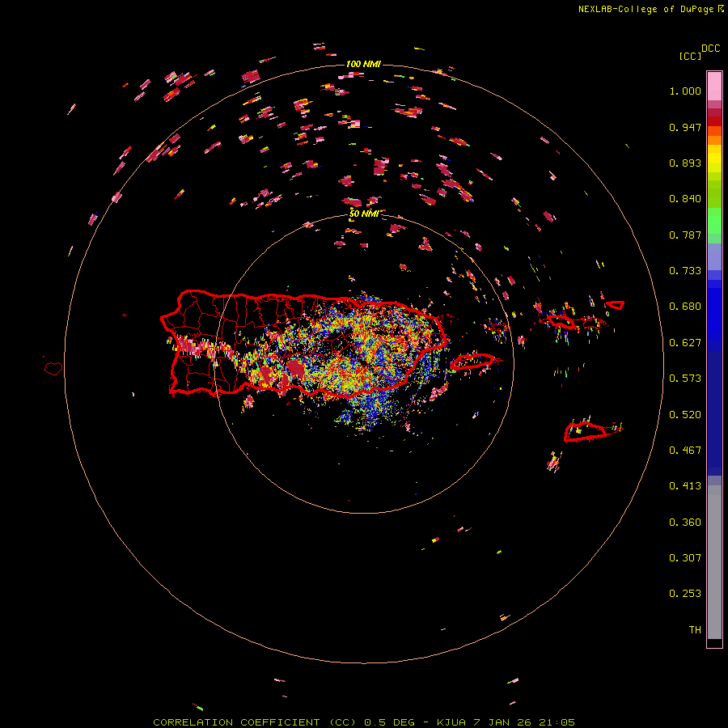Click the 50 NMI range ring label
The image size is (728, 728).
pyautogui.click(x=363, y=214)
